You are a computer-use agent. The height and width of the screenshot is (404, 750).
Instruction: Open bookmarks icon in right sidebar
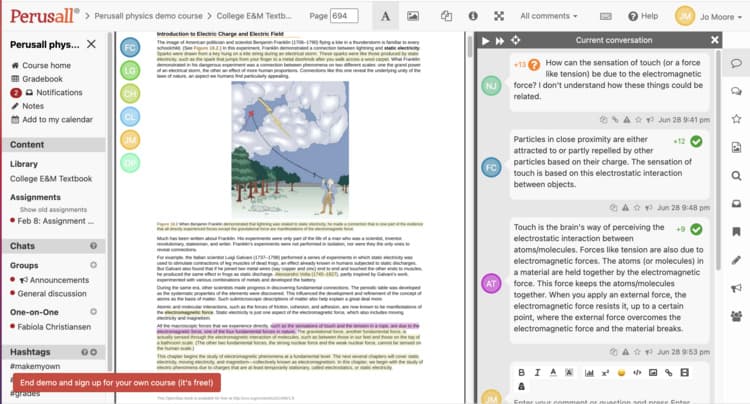point(736,232)
